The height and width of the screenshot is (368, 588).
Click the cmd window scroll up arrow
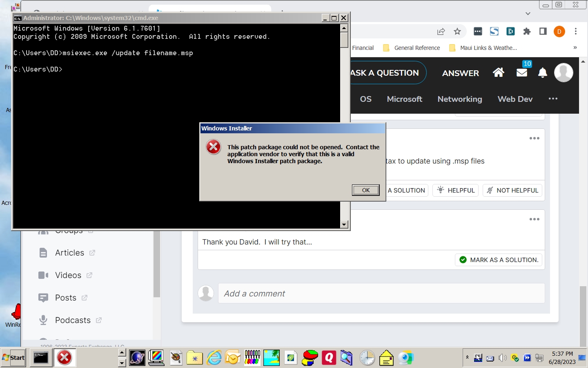344,28
